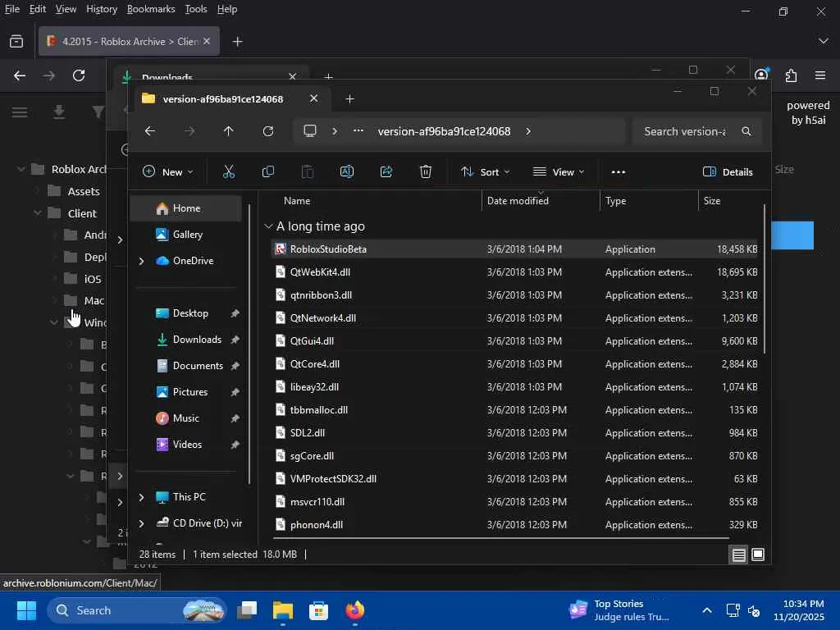Screen dimensions: 840x630
Task: Click the Date modified column header
Action: tap(518, 201)
